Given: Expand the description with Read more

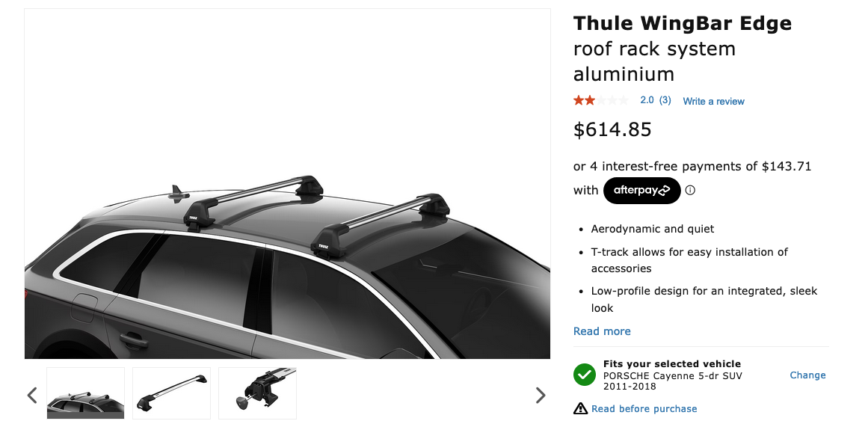Looking at the screenshot, I should (602, 331).
